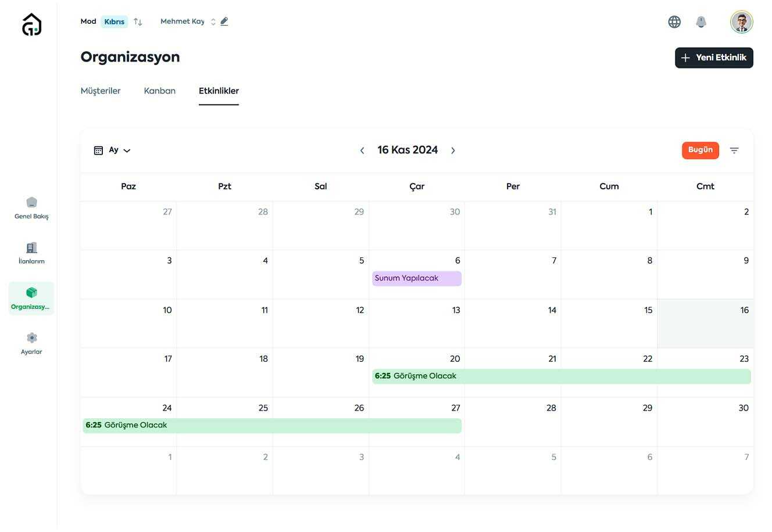Open the user profile avatar
This screenshot has width=772, height=532.
click(x=741, y=22)
